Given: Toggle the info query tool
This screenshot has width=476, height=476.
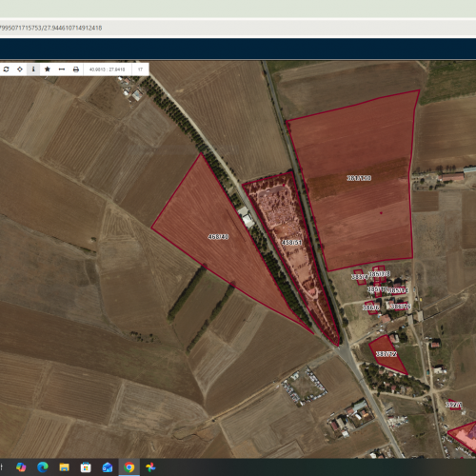Looking at the screenshot, I should [33, 69].
